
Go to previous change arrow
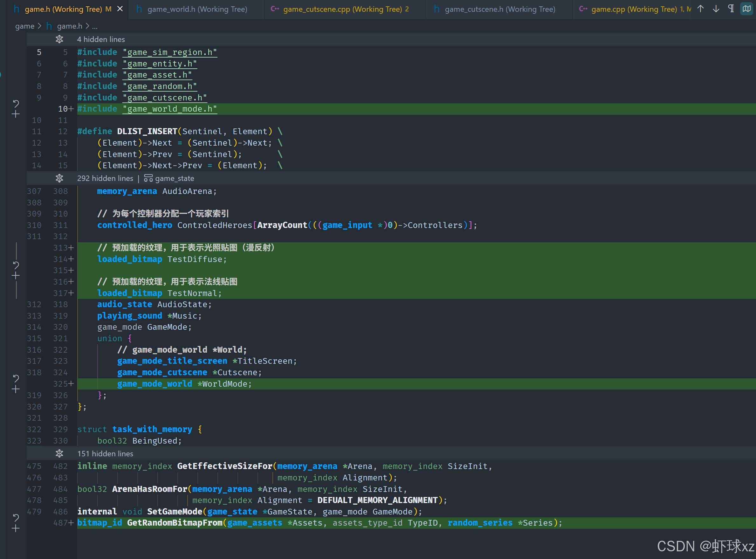pyautogui.click(x=701, y=9)
